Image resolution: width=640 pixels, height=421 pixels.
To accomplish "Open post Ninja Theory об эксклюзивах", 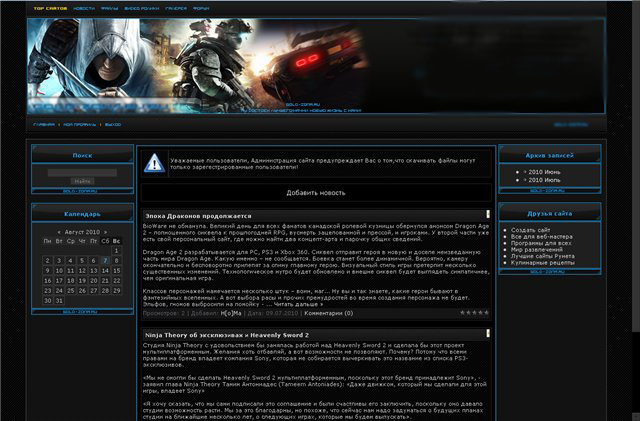I will tap(227, 335).
